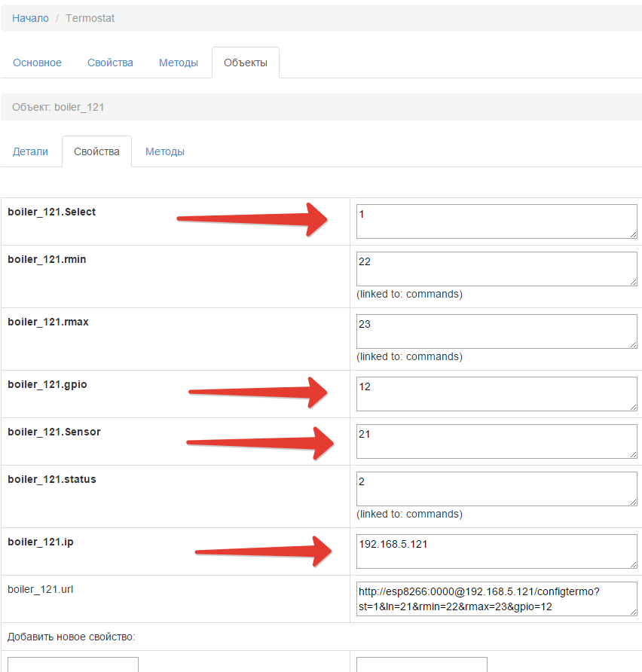Click the boiler_121.status label
This screenshot has height=672, width=642.
point(52,480)
